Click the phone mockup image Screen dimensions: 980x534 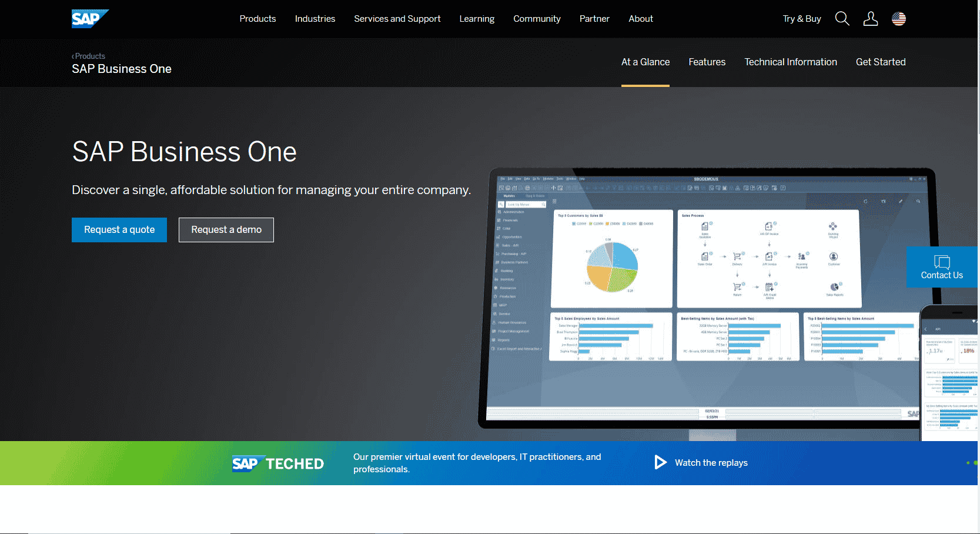[949, 373]
